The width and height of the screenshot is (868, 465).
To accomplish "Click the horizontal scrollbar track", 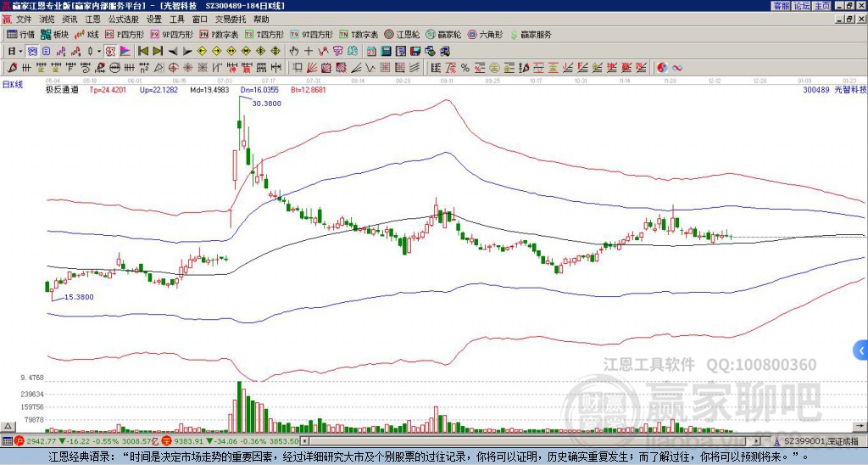I will pyautogui.click(x=531, y=441).
